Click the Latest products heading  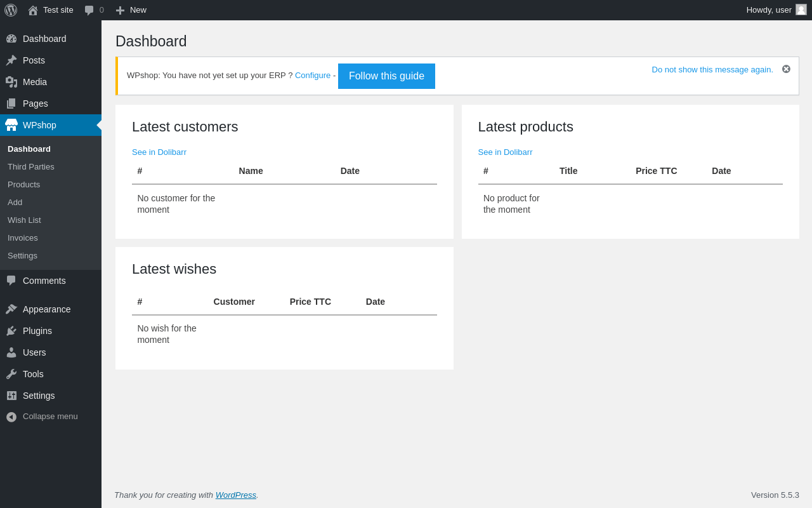pyautogui.click(x=526, y=127)
